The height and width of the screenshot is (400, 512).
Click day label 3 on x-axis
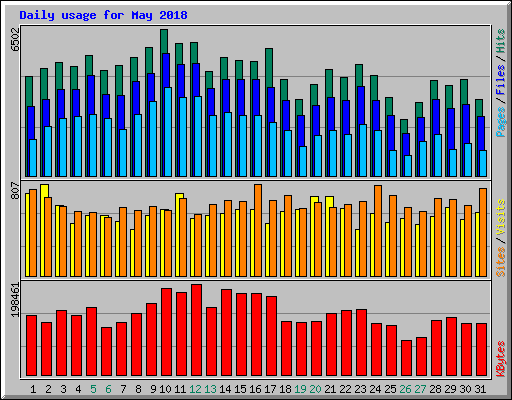pos(63,389)
